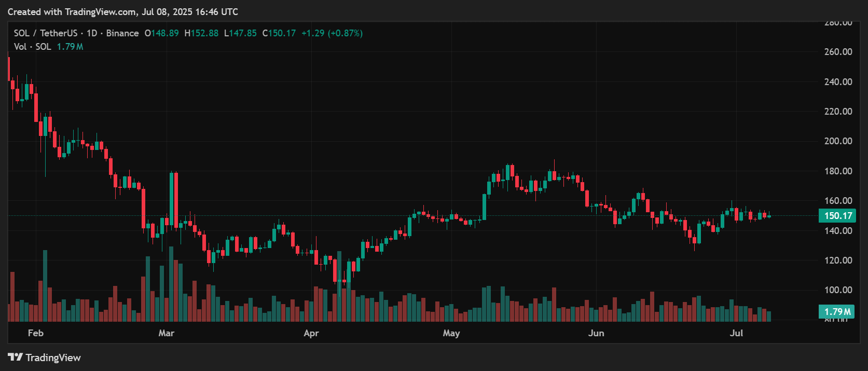Click the Vol · SOL indicator legend
The image size is (868, 371).
(x=32, y=47)
